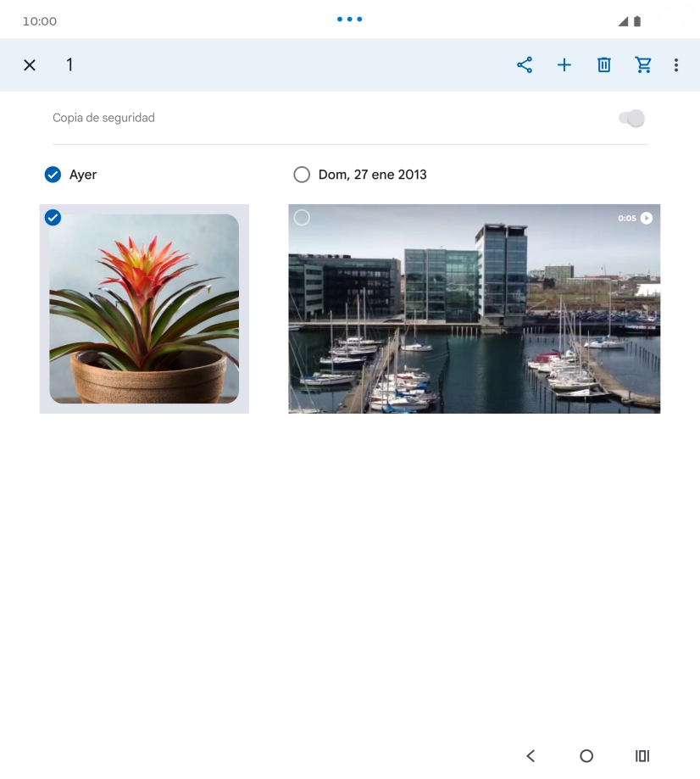Tap the video play icon next to 0:05
This screenshot has height=779, width=700.
pos(647,218)
